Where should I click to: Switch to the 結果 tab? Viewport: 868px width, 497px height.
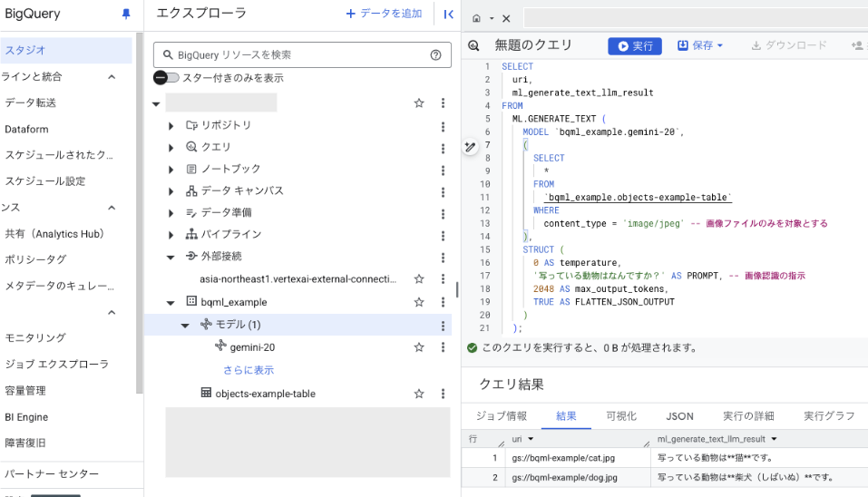coord(566,416)
